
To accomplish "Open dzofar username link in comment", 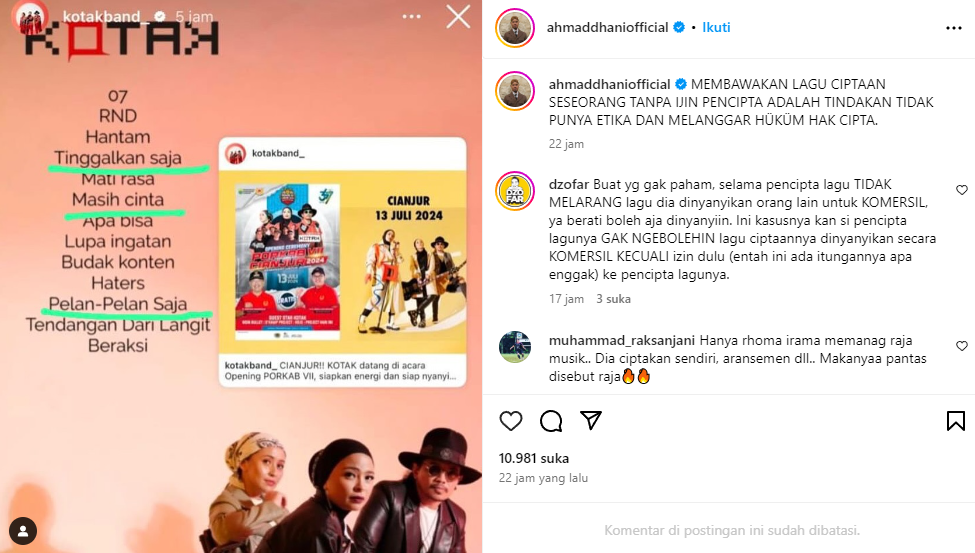I will pyautogui.click(x=569, y=185).
